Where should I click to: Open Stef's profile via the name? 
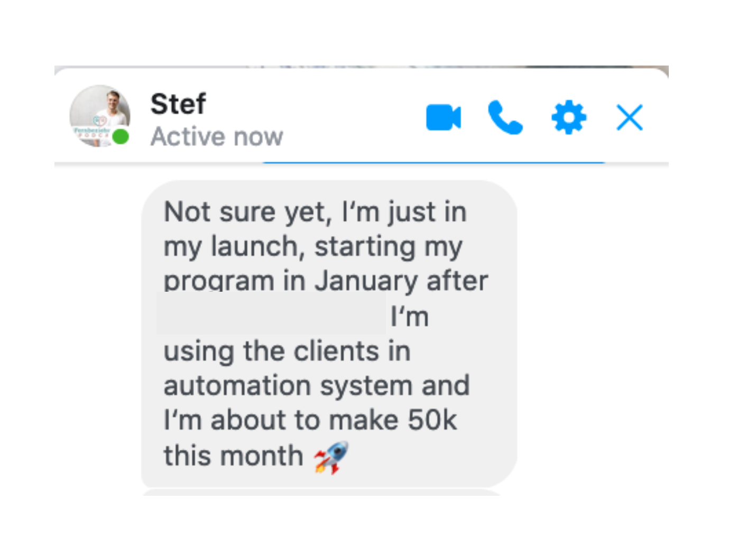(178, 104)
